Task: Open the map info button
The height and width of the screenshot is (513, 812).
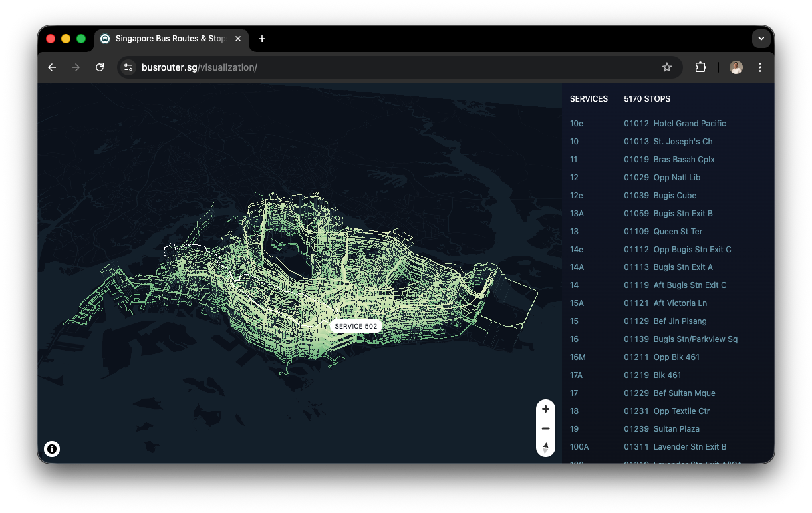Action: click(x=52, y=449)
